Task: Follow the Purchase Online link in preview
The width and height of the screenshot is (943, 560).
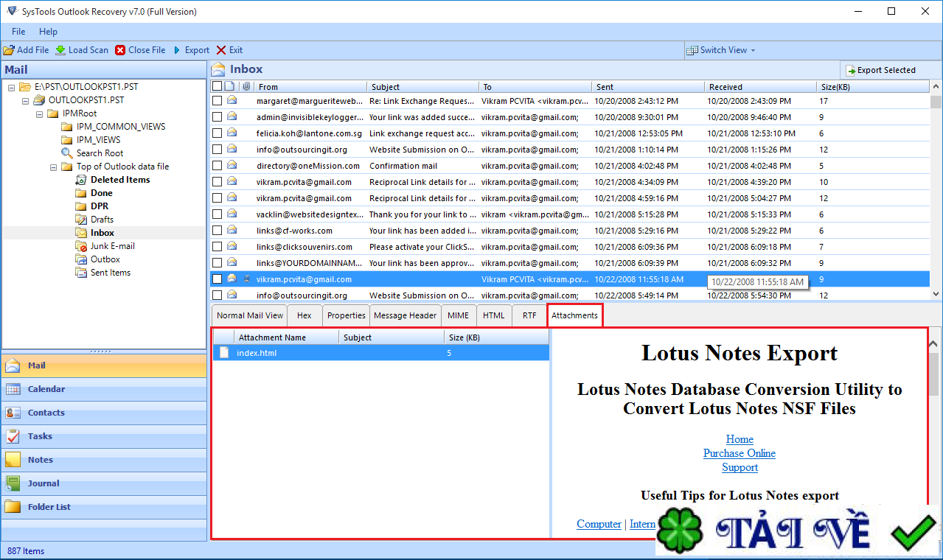Action: tap(739, 453)
